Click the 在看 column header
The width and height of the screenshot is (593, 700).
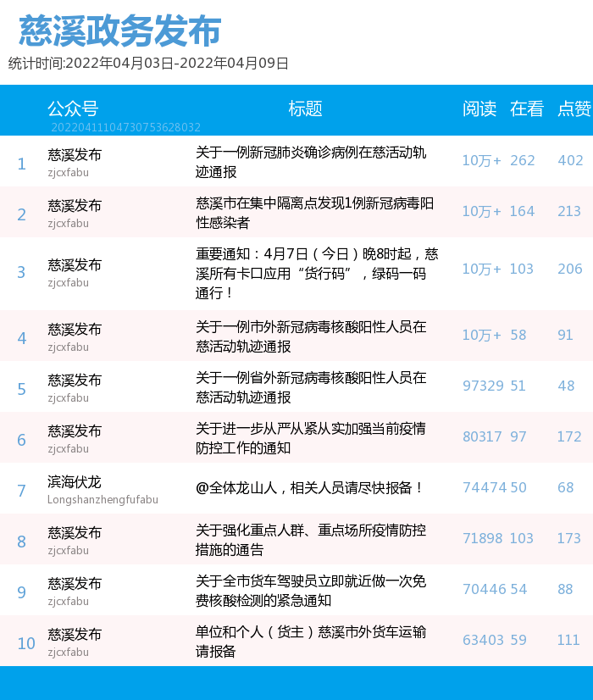[527, 108]
